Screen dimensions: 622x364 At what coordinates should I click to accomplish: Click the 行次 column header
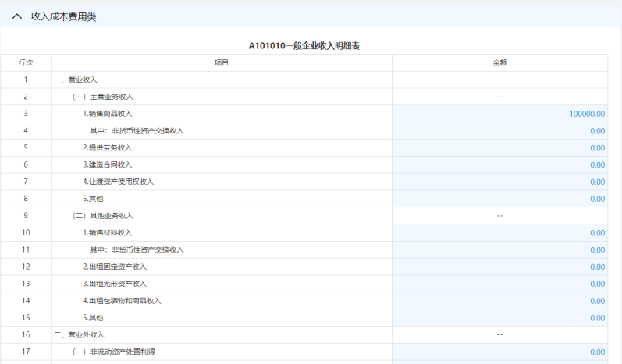(x=26, y=62)
